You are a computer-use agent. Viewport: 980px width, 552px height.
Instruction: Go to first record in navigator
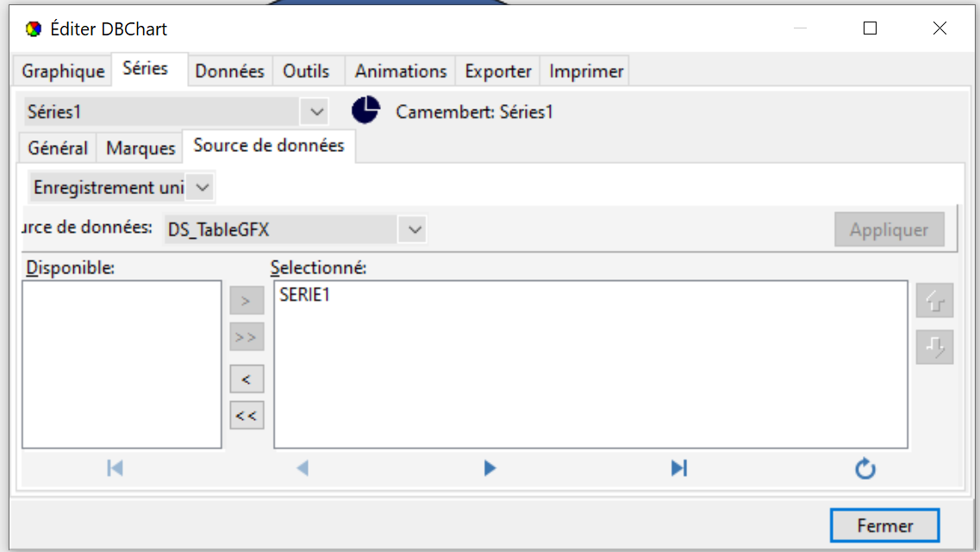pos(115,468)
